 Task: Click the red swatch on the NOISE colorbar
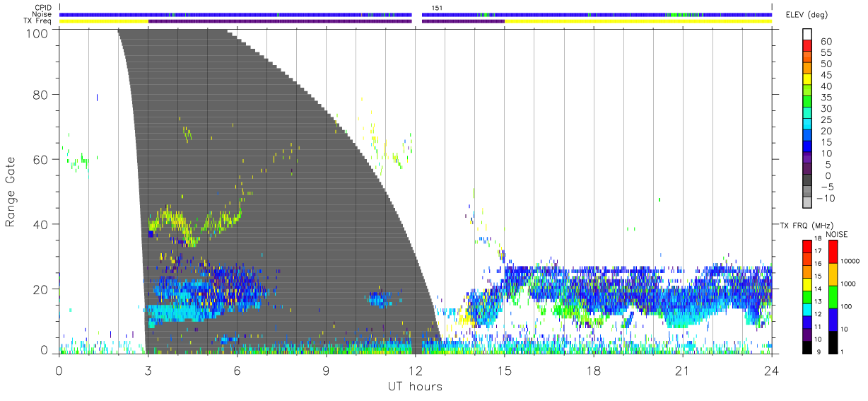pyautogui.click(x=833, y=251)
